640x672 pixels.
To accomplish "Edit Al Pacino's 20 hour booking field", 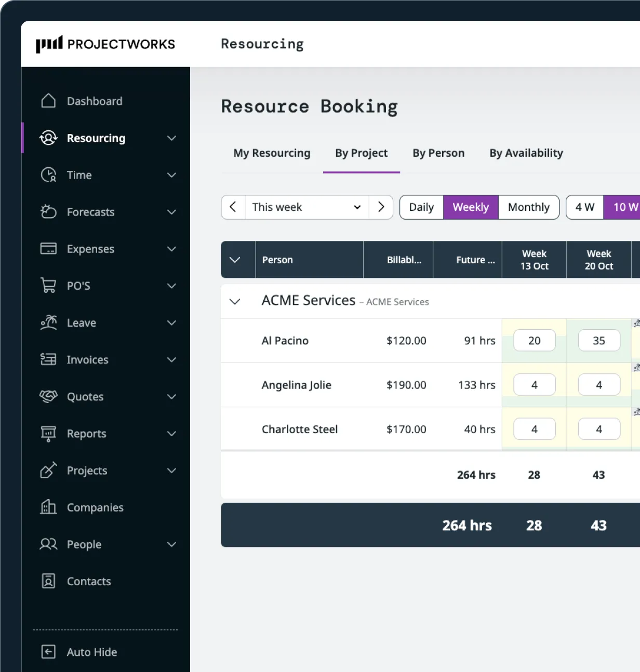I will (534, 340).
